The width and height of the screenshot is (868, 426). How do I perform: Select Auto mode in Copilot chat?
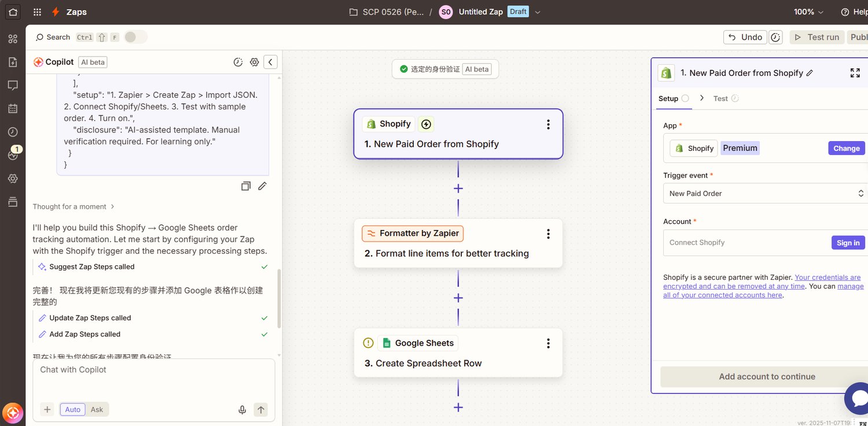(73, 410)
